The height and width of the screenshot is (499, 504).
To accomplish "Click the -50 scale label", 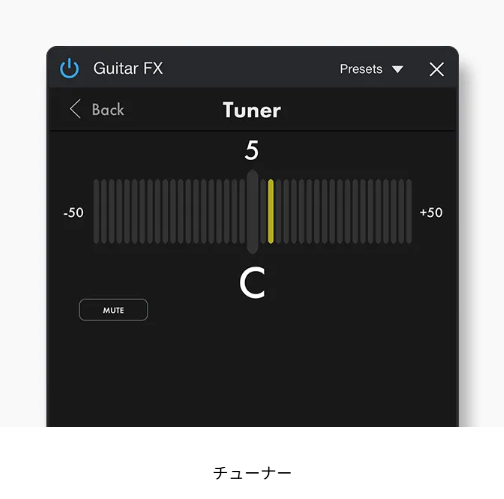I will [x=73, y=212].
